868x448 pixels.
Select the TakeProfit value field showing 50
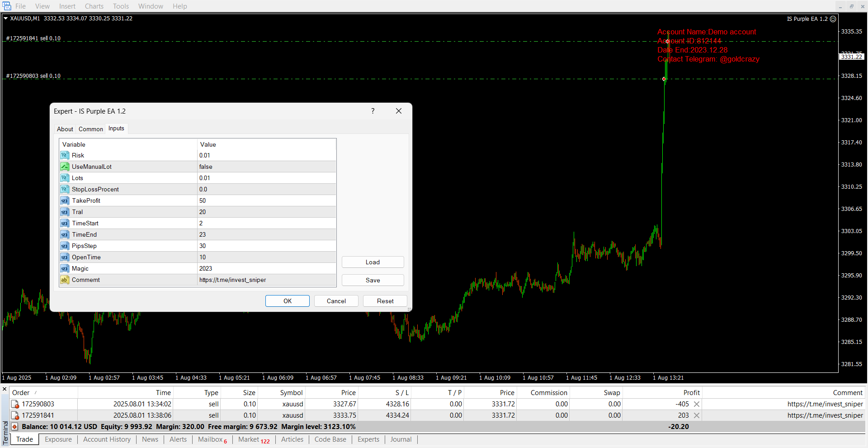coord(266,200)
